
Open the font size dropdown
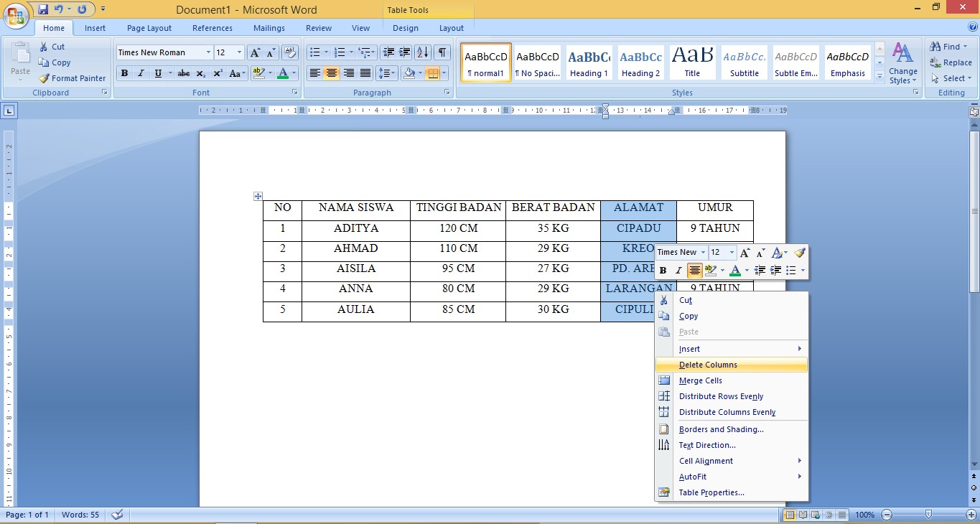(237, 52)
